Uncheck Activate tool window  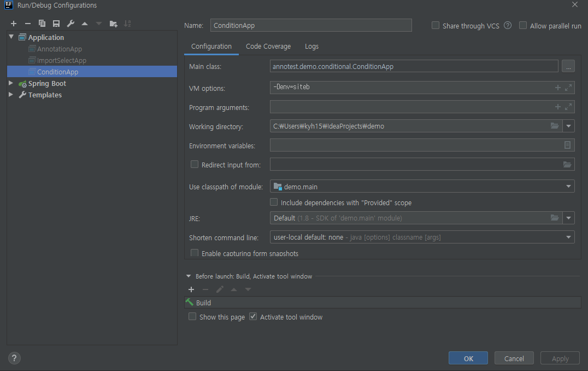coord(252,316)
